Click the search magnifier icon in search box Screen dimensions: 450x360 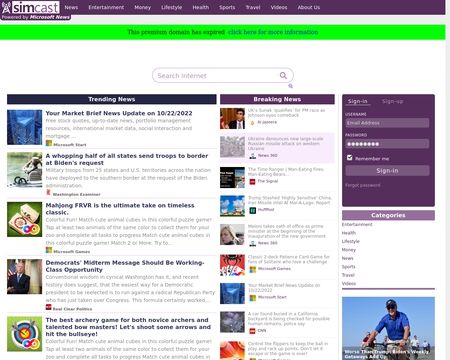(x=283, y=75)
